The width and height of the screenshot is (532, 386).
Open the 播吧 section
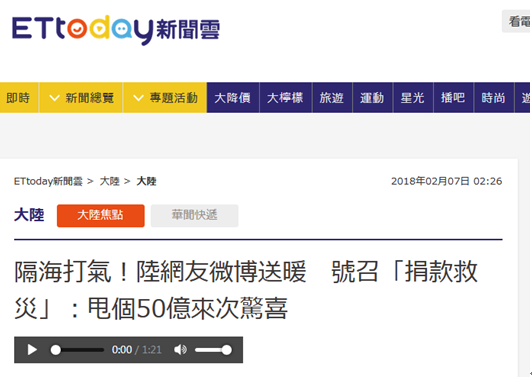click(x=453, y=98)
